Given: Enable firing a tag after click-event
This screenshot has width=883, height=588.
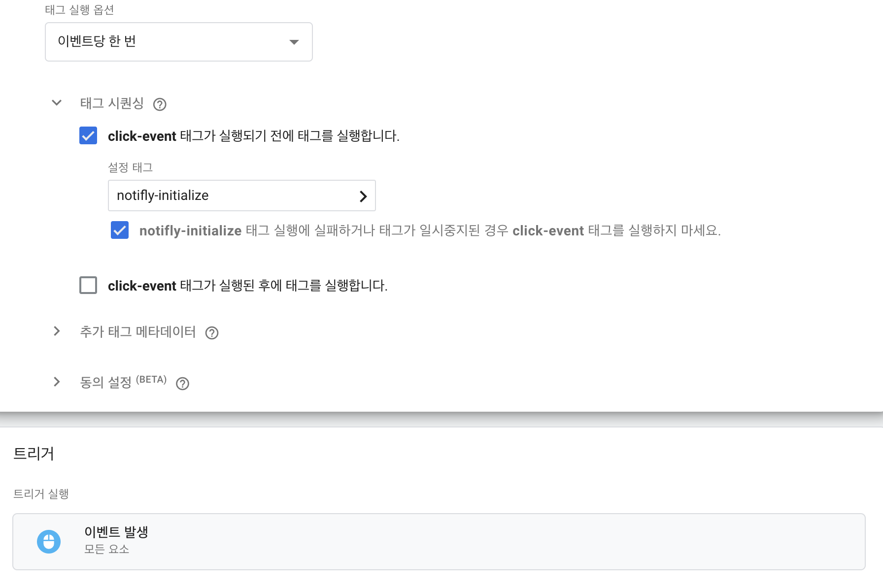Looking at the screenshot, I should [88, 285].
